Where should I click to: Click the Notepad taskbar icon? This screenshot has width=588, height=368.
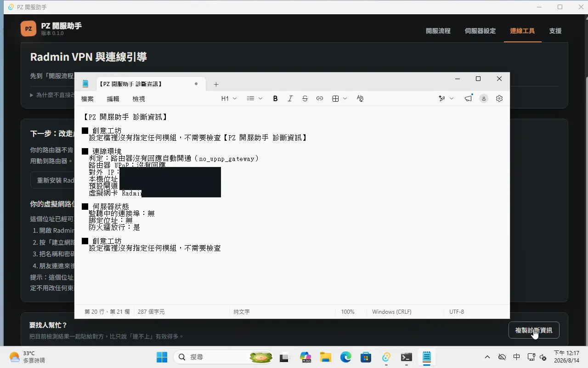click(427, 357)
